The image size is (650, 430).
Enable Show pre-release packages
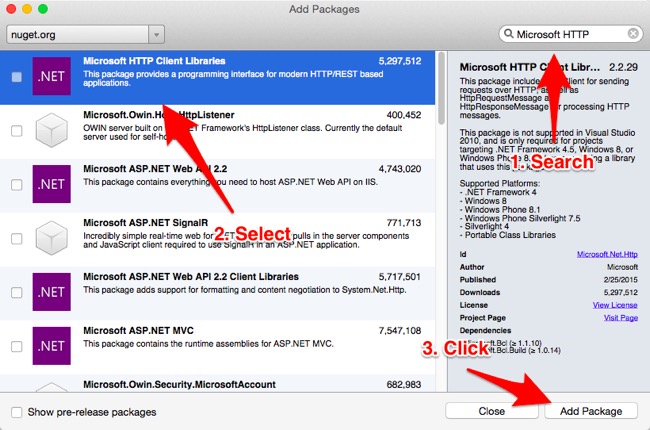click(17, 412)
